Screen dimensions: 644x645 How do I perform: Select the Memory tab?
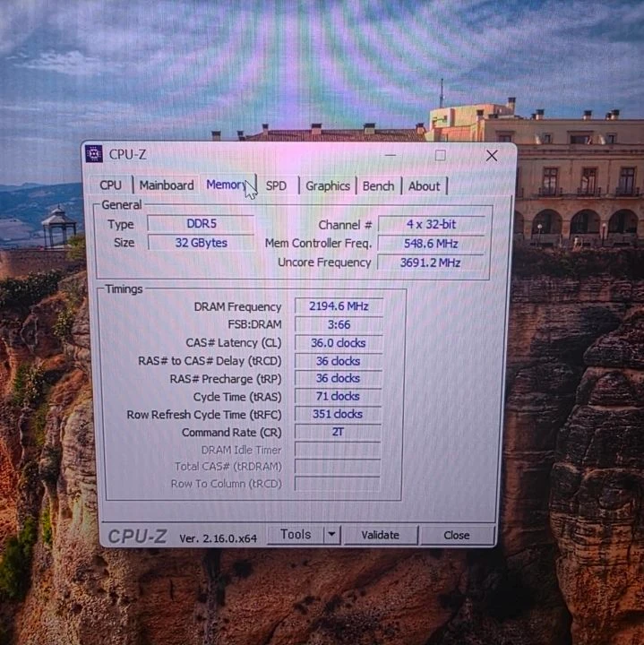(228, 185)
